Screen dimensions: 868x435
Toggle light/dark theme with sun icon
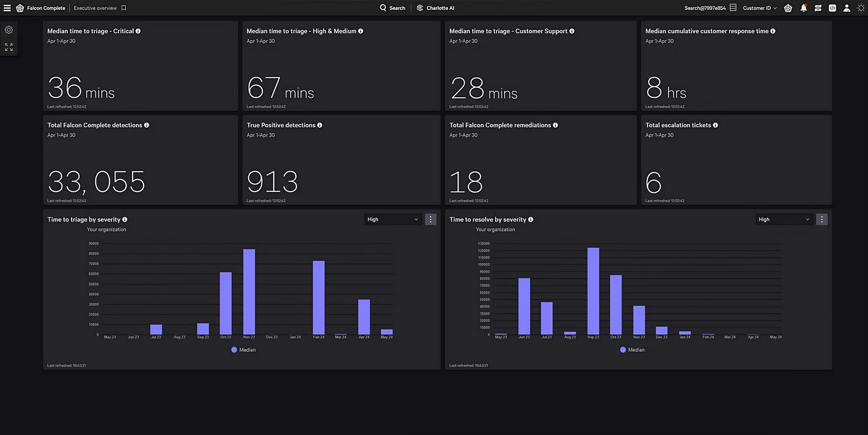861,8
